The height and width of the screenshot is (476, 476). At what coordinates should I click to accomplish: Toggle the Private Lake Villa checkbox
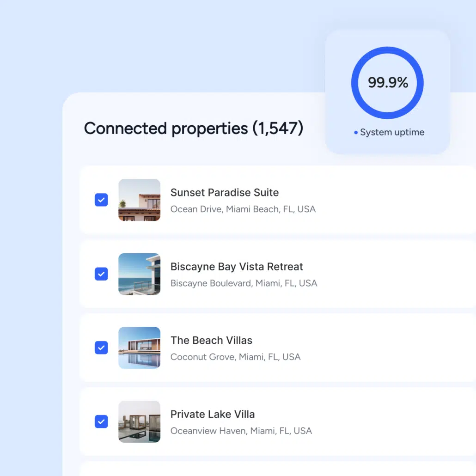(x=101, y=421)
